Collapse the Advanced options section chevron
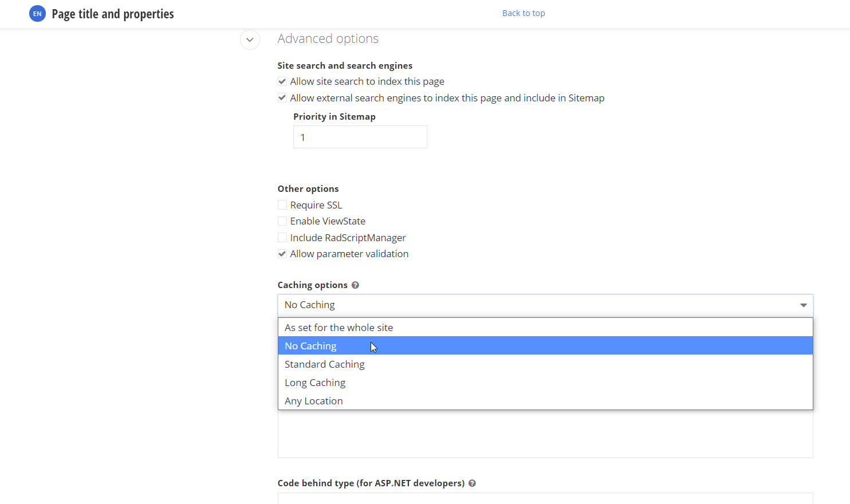 point(250,40)
